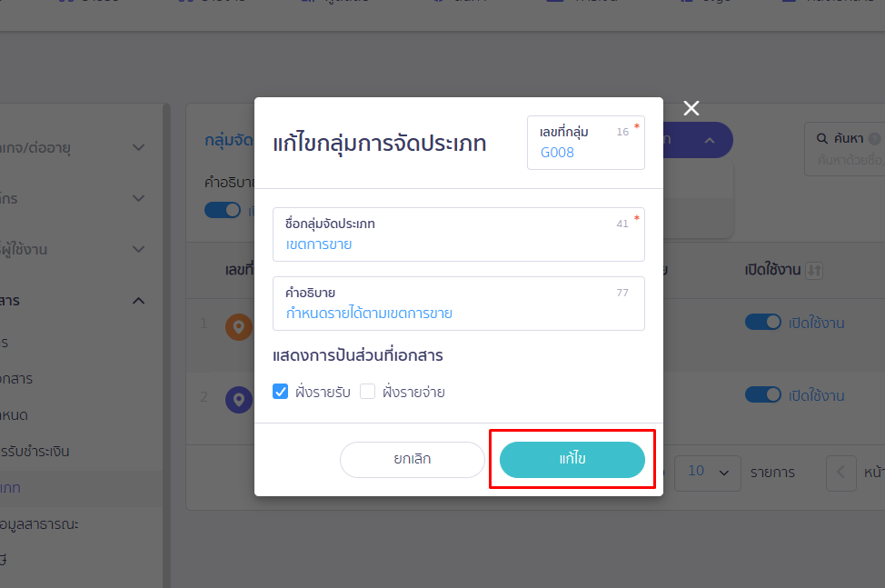This screenshot has height=588, width=885.
Task: Expand the ต่ออายุ sidebar section
Action: (x=138, y=146)
